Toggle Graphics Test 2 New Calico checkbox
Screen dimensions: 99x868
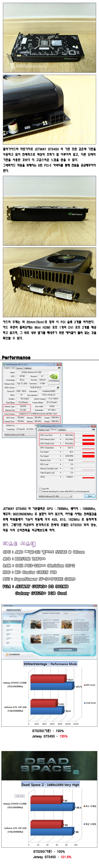pyautogui.click(x=41, y=635)
